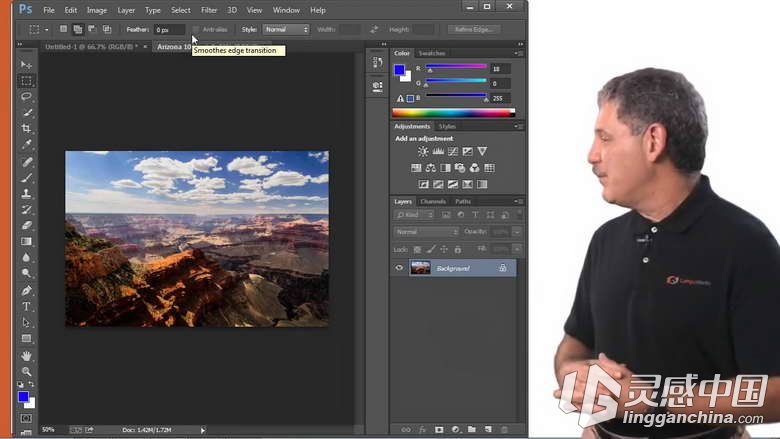This screenshot has height=439, width=780.
Task: Click the Color Balance adjustment icon
Action: point(431,168)
